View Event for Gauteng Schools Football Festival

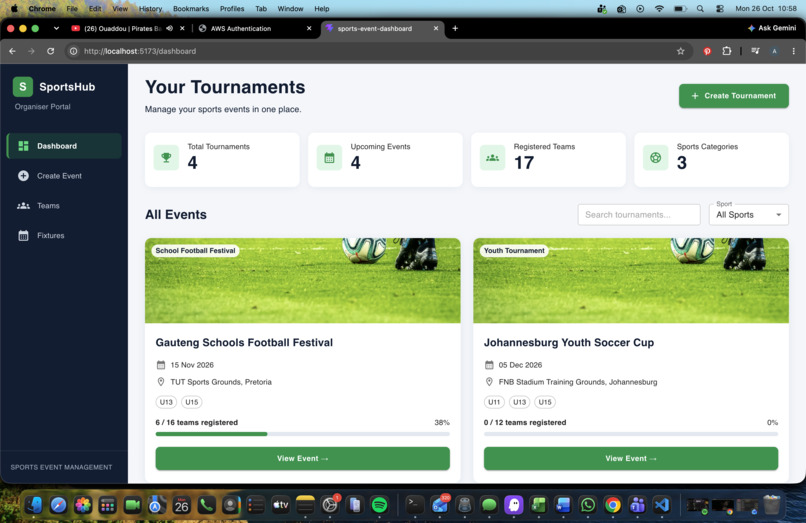click(x=302, y=458)
